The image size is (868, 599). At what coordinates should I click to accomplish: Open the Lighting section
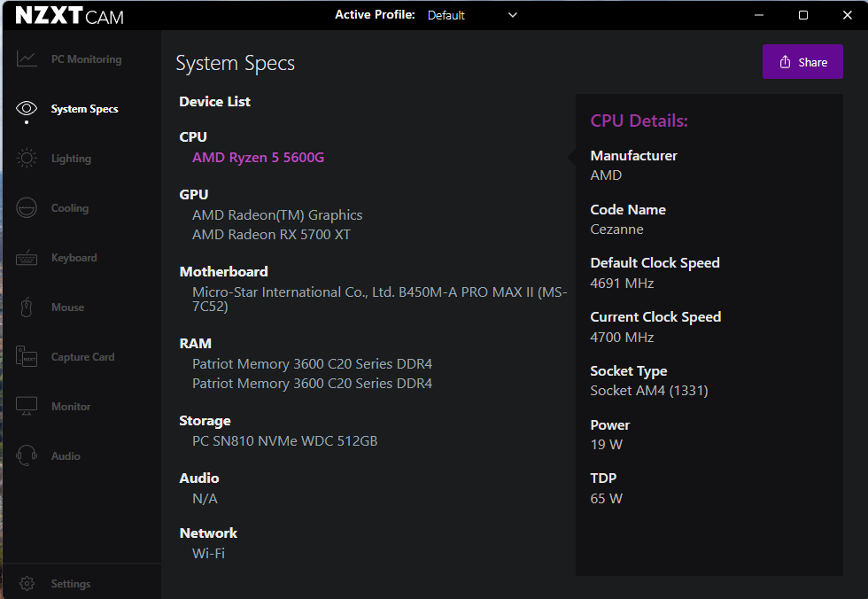(x=71, y=159)
